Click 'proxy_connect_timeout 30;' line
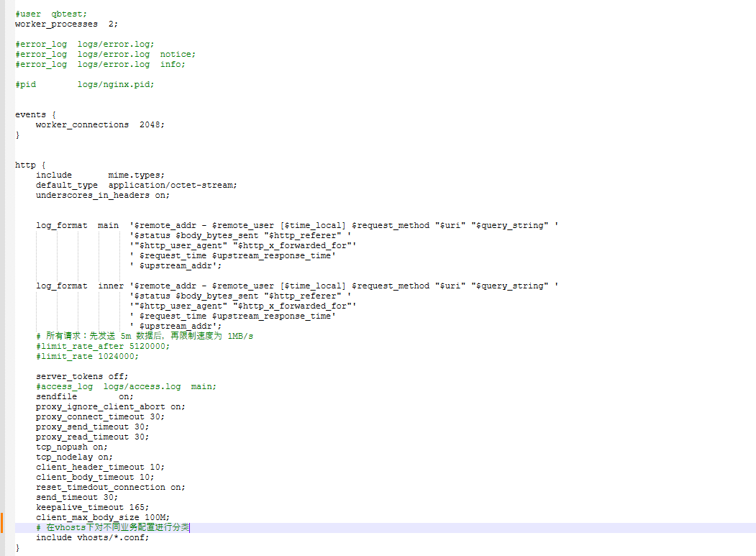The height and width of the screenshot is (556, 756). pos(100,417)
